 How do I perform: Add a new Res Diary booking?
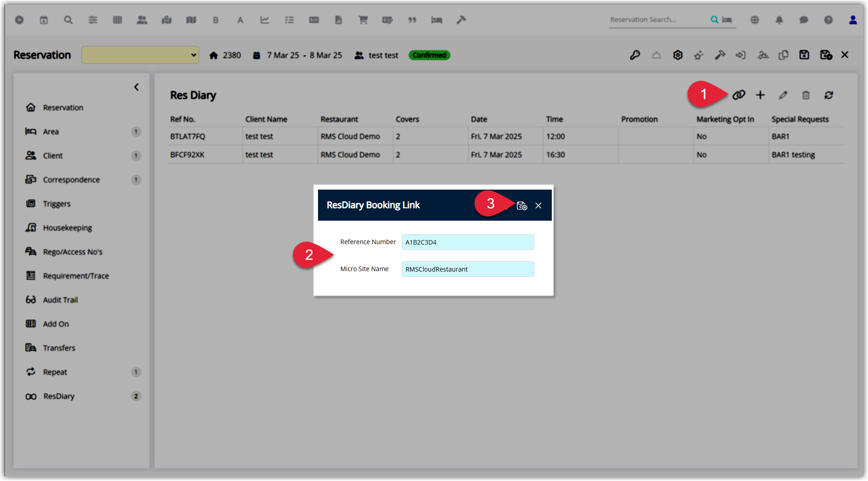click(x=760, y=95)
